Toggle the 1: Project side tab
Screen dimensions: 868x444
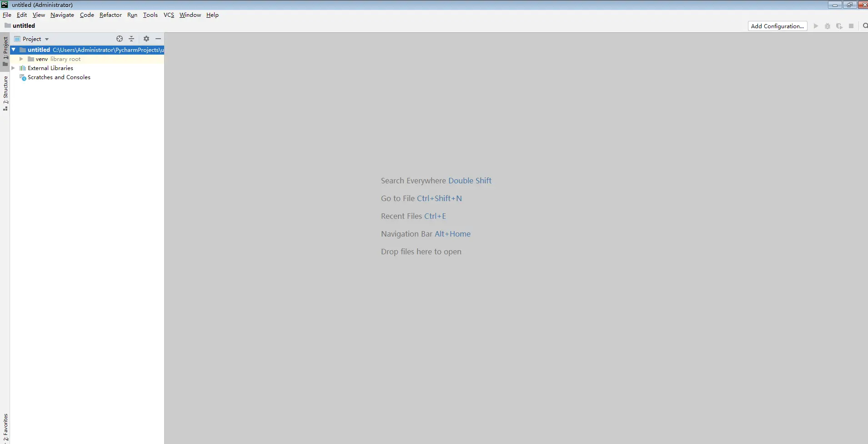(5, 51)
